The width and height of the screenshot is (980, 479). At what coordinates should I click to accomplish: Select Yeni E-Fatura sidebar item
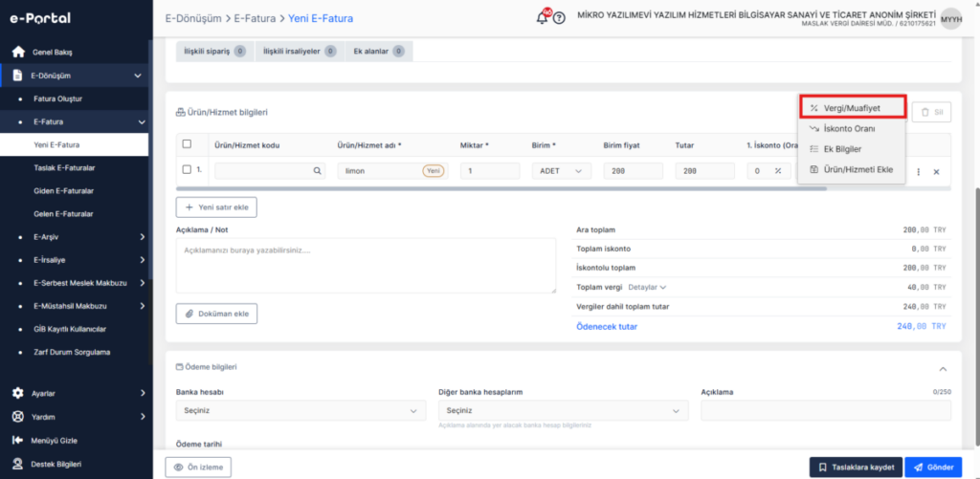click(75, 145)
